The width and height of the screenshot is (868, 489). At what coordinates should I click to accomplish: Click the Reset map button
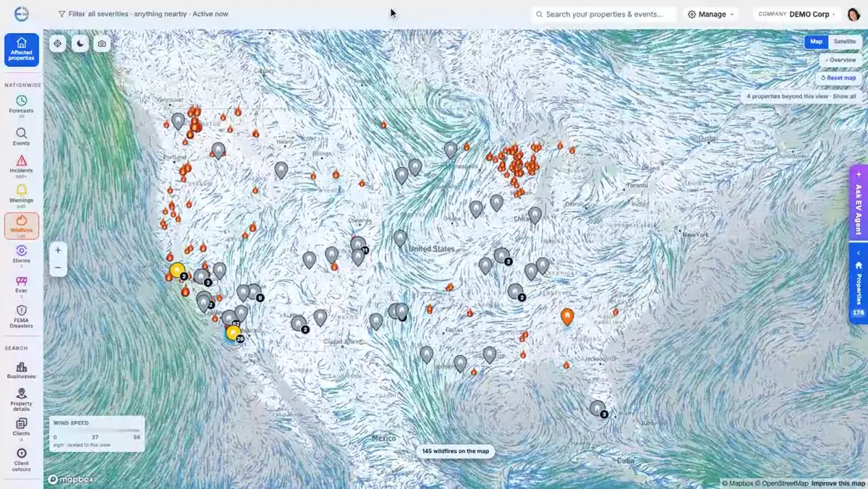coord(839,77)
